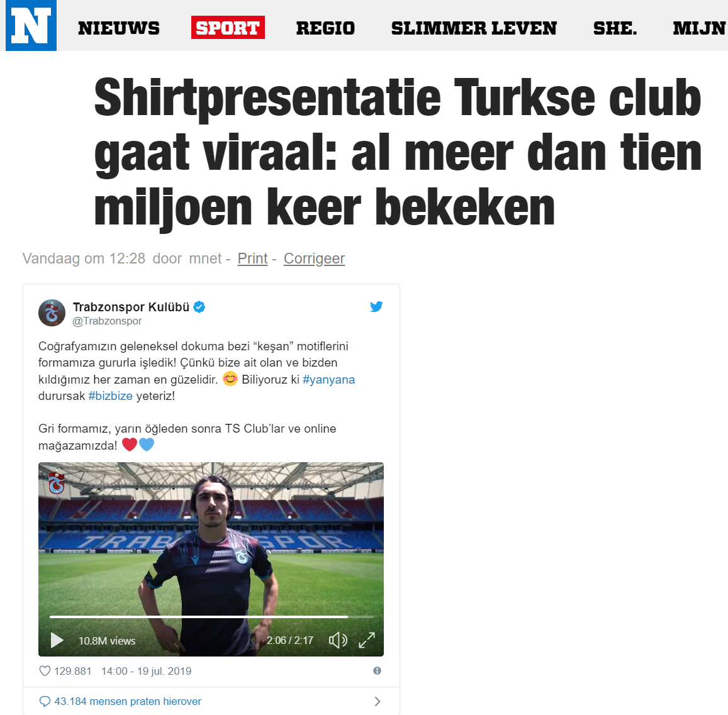Click the Corrigeer link
Screen dimensions: 728x715
315,258
